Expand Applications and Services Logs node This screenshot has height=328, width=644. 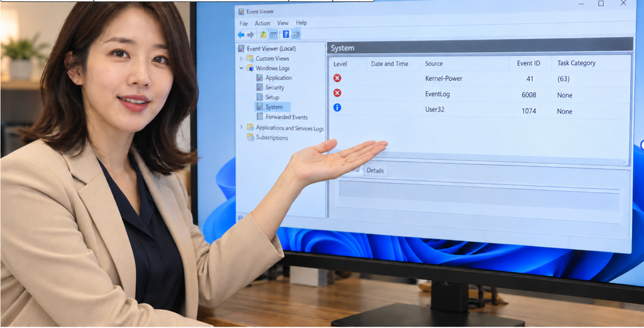click(241, 128)
